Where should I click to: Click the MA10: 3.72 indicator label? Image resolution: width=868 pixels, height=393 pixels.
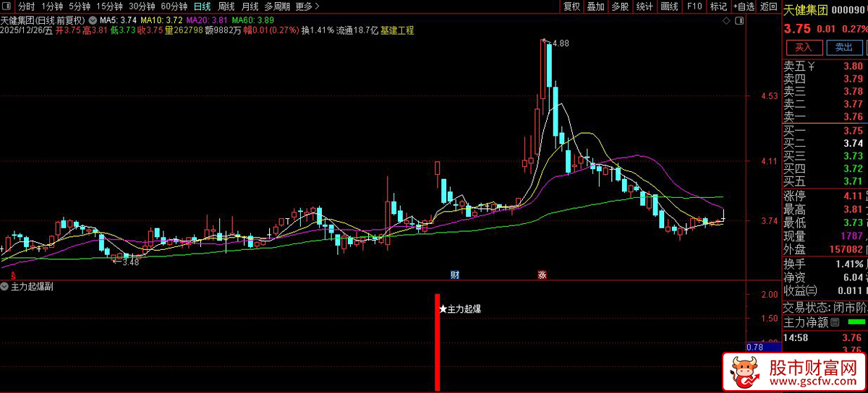pos(162,20)
